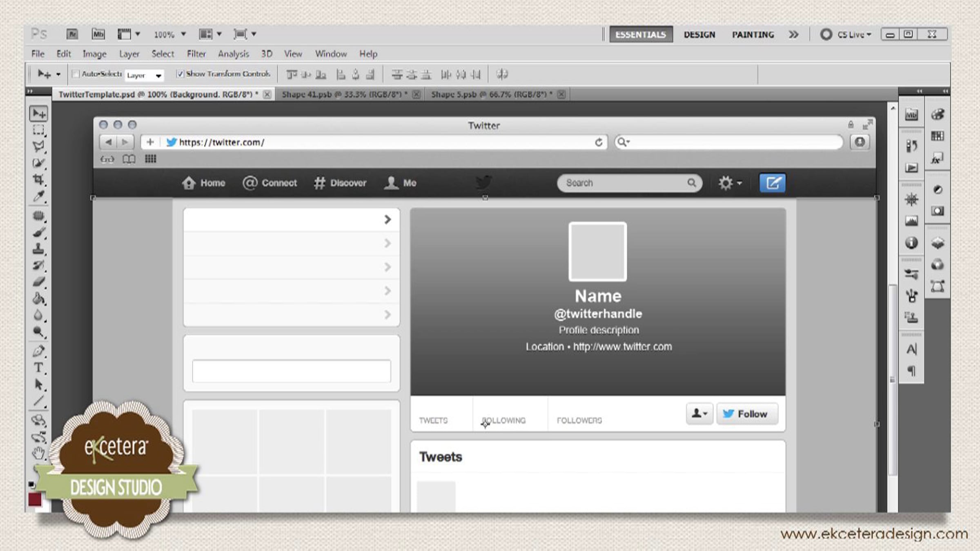Uncheck Show Transform Controls
Viewport: 980px width, 551px height.
coord(180,74)
